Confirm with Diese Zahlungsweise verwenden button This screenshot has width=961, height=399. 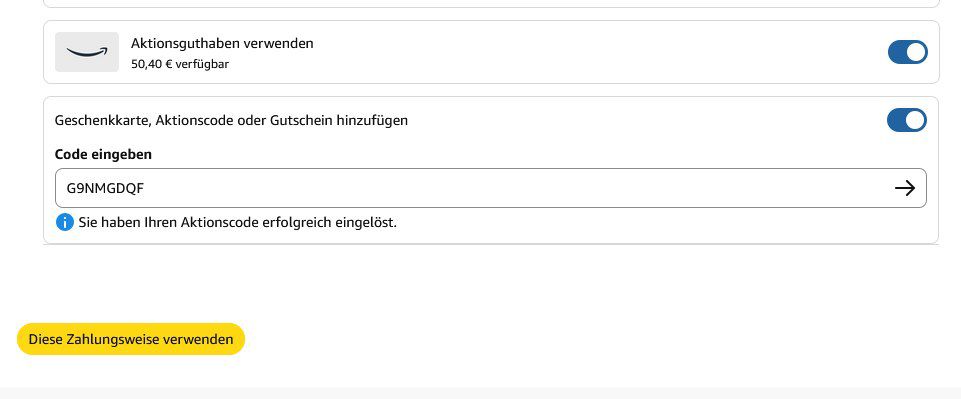pos(131,339)
